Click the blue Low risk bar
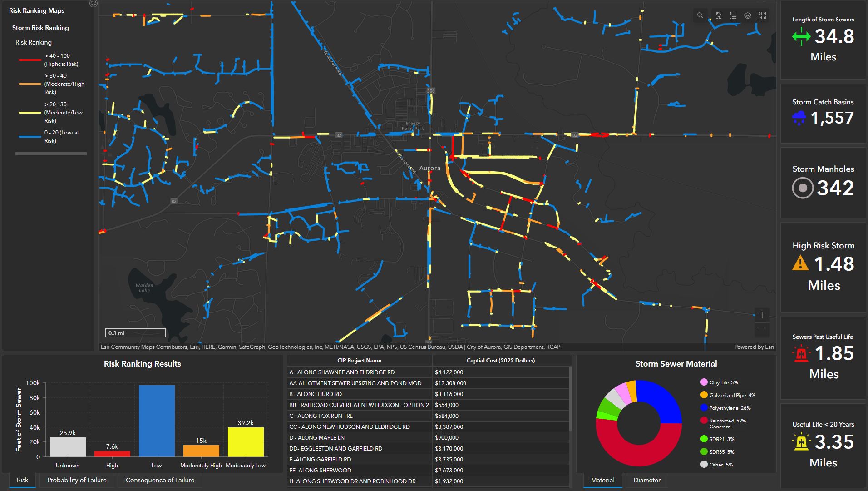Screen dimensions: 868x491 coord(157,421)
